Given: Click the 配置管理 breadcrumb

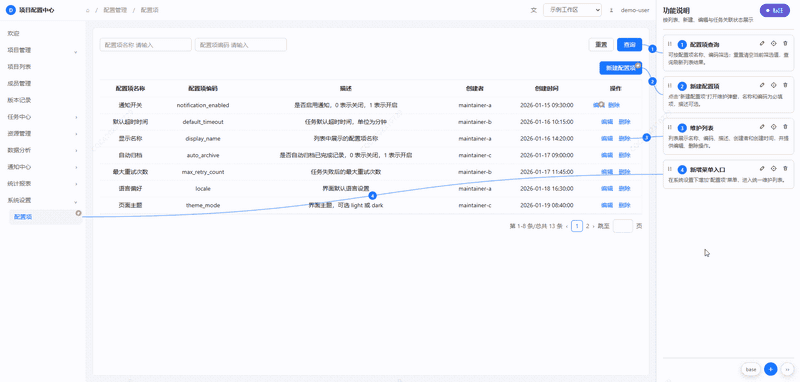Looking at the screenshot, I should click(115, 10).
